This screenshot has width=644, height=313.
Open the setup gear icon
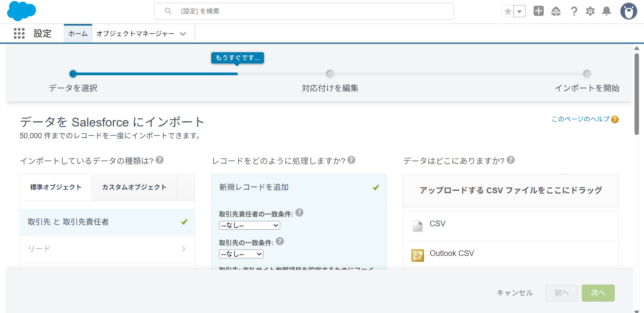point(590,11)
